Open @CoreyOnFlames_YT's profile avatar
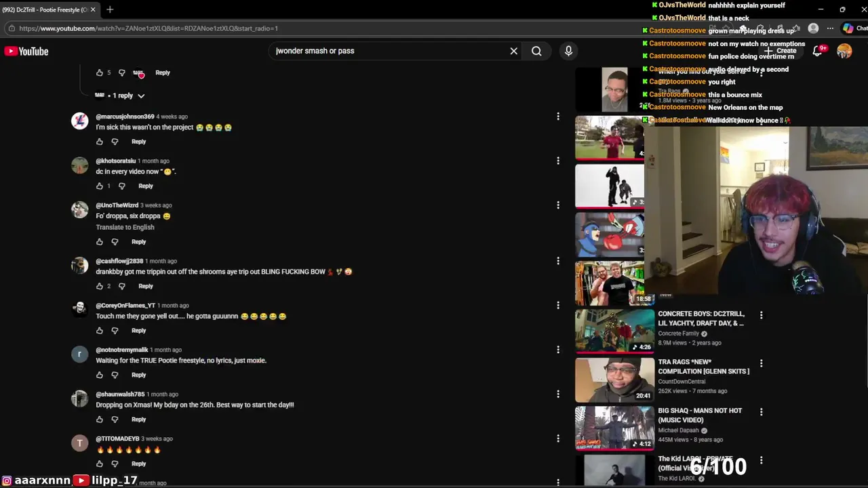Screen dimensions: 868x488 click(80, 310)
